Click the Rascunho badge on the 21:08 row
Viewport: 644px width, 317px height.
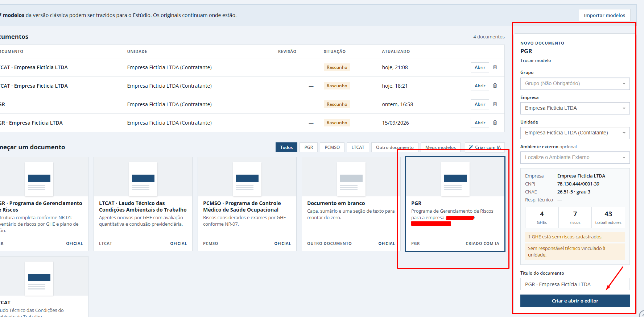pyautogui.click(x=337, y=67)
